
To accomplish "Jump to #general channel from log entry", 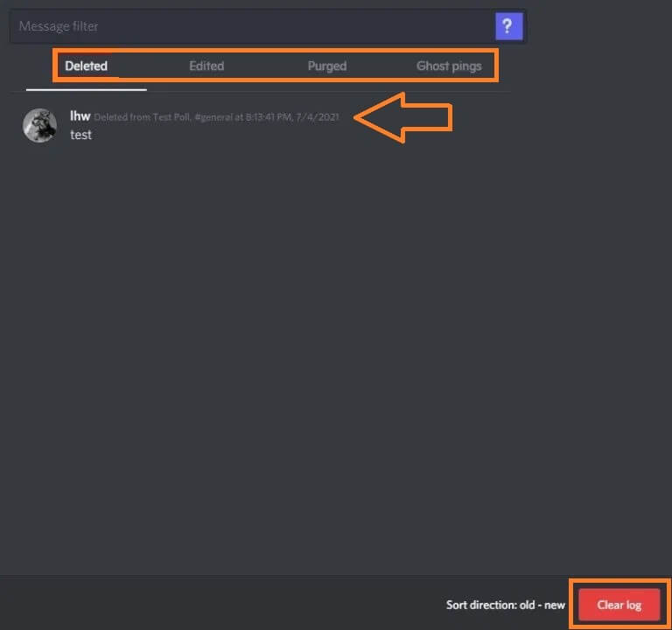I will pyautogui.click(x=213, y=117).
